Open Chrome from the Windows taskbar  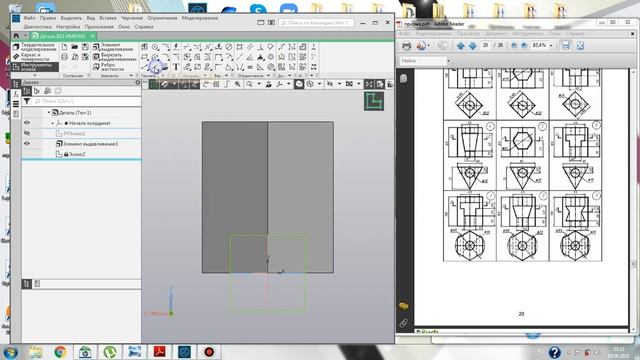(x=60, y=351)
